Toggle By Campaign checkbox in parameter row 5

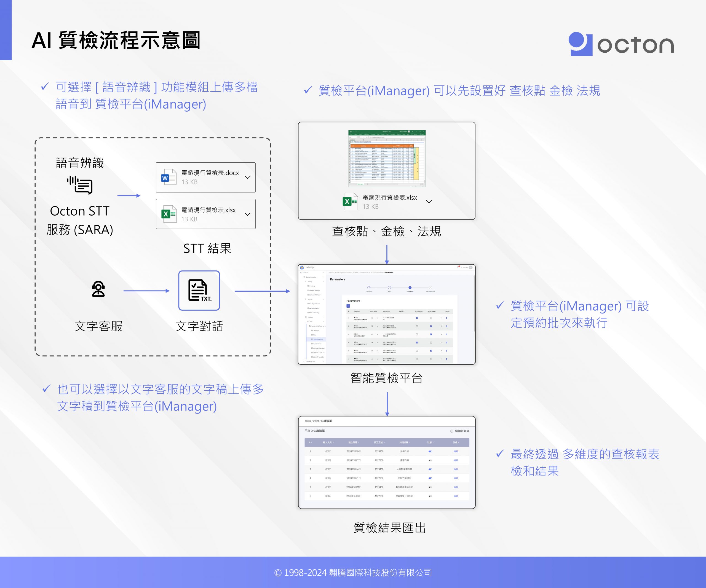click(431, 351)
